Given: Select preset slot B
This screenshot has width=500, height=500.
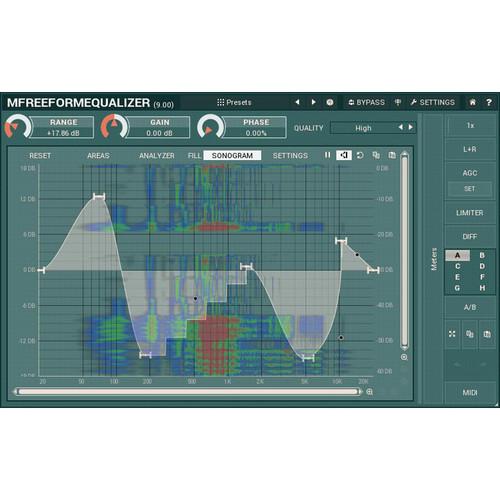Looking at the screenshot, I should (x=482, y=256).
